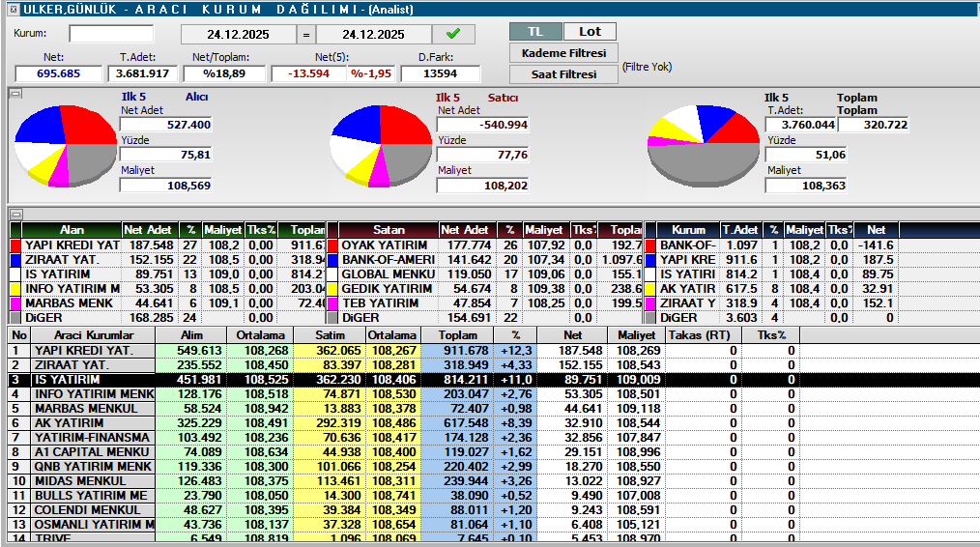Click the blue swatch beside BANK-OF-AMERI
This screenshot has height=547, width=980.
(333, 260)
